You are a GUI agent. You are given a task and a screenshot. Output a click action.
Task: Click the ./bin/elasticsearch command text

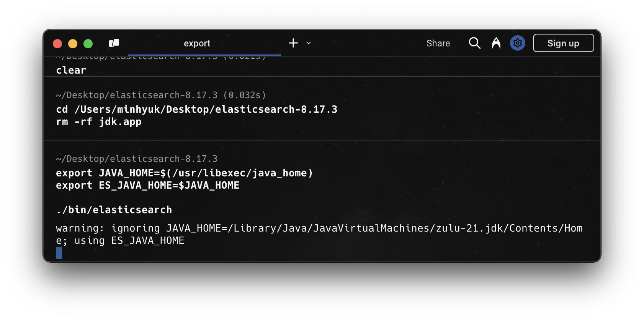(x=114, y=210)
